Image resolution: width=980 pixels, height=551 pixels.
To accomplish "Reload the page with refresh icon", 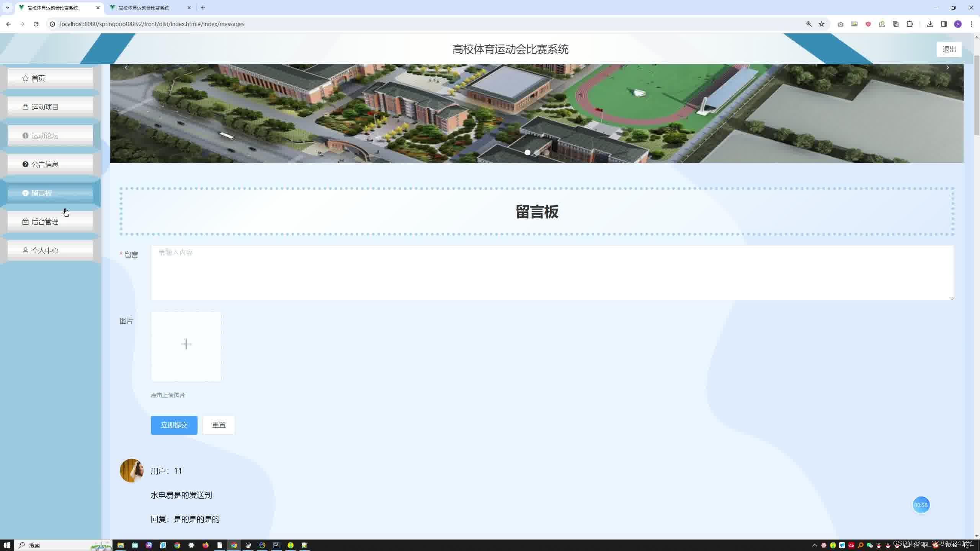I will 36,24.
